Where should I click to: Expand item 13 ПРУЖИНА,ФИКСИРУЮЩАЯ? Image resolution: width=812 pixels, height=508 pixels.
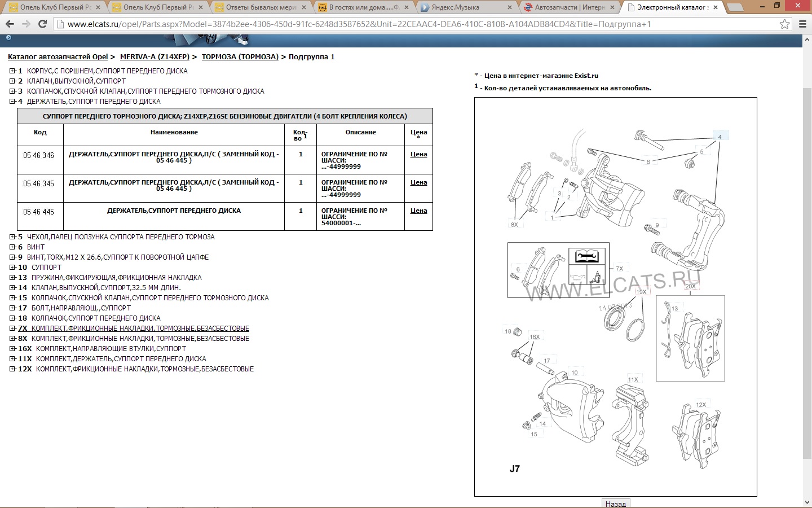pos(12,278)
